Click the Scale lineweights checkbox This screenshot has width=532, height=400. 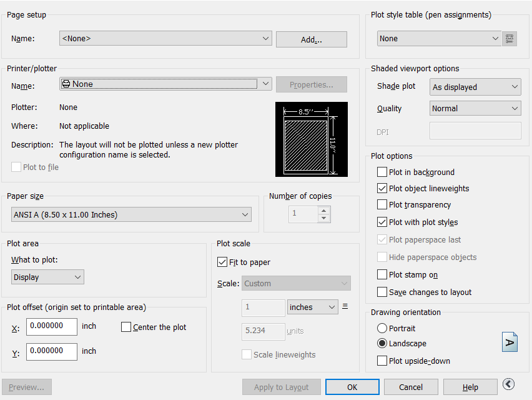247,354
